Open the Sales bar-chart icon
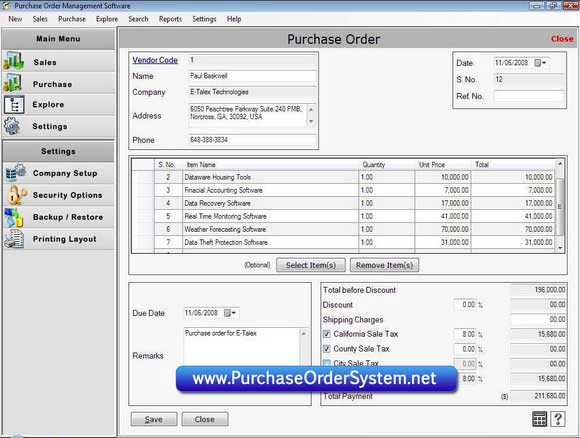Screen dimensions: 580x438 14,61
